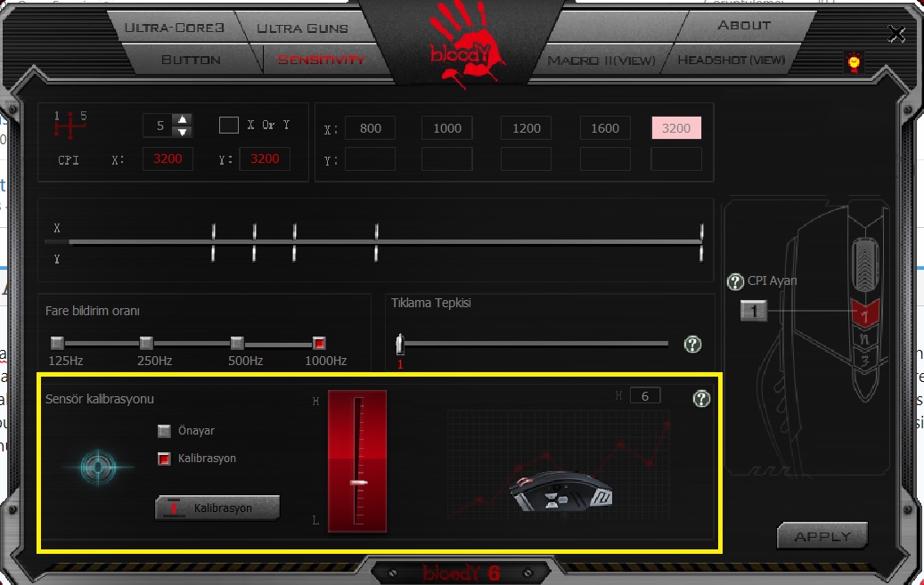The height and width of the screenshot is (585, 924).
Task: Set report rate to 1000Hz
Action: tap(319, 343)
